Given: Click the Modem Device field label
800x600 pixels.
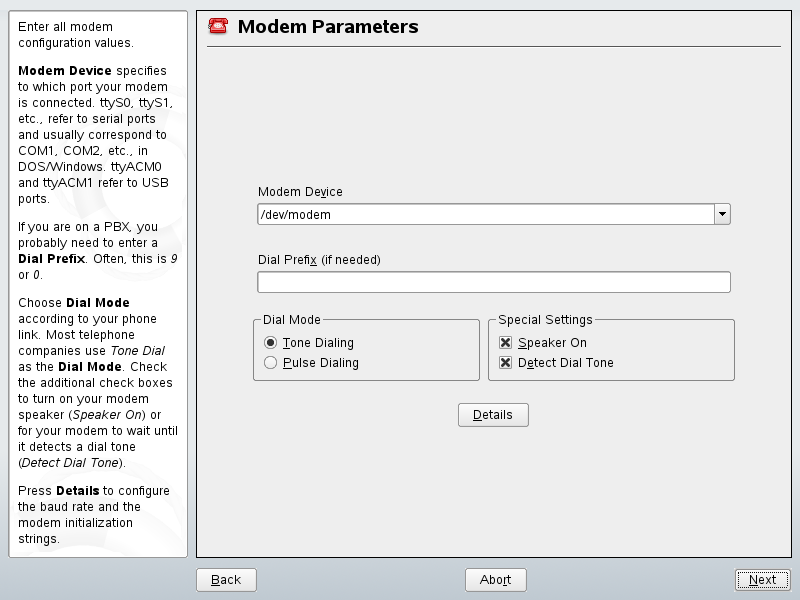Looking at the screenshot, I should pyautogui.click(x=300, y=192).
